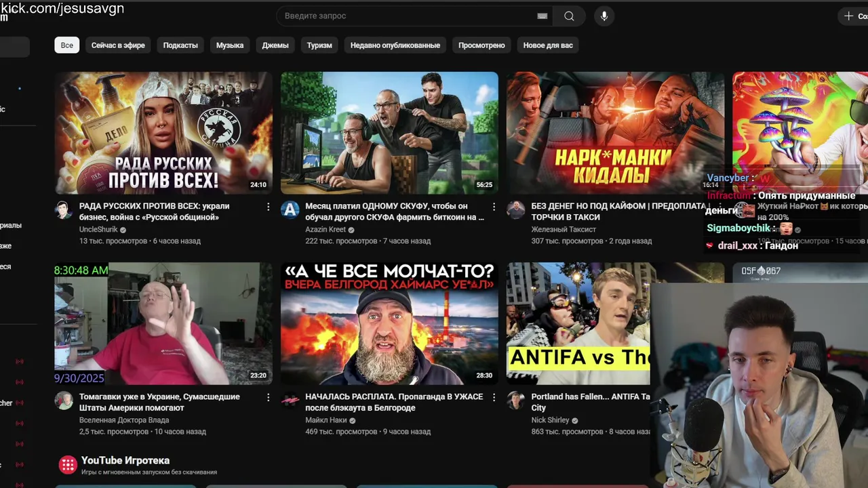Select the "Сейчас в эфире" chip
The width and height of the screenshot is (868, 488).
[x=118, y=45]
